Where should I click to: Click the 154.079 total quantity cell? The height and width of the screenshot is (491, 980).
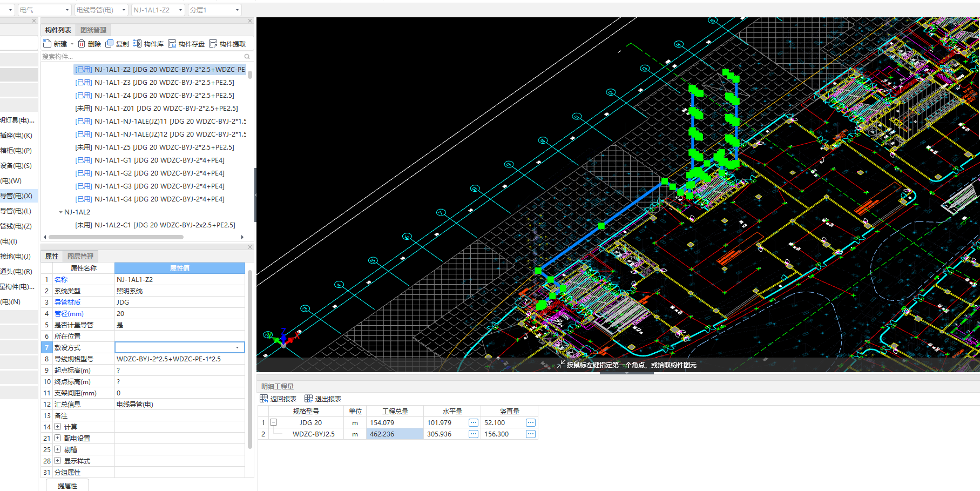(395, 422)
